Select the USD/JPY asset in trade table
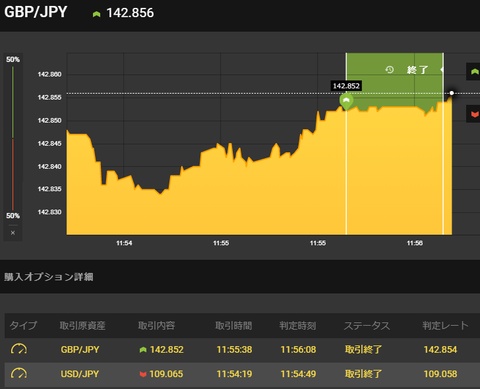This screenshot has width=480, height=389. tap(80, 374)
